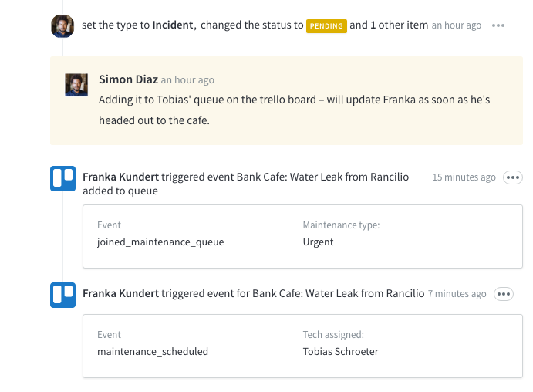Viewport: 533px width, 392px height.
Task: Select the note's 'an hour ago' timestamp
Action: pos(187,80)
